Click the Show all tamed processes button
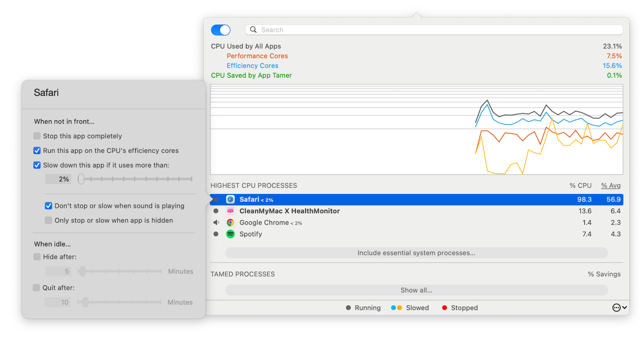This screenshot has height=343, width=644. (416, 290)
